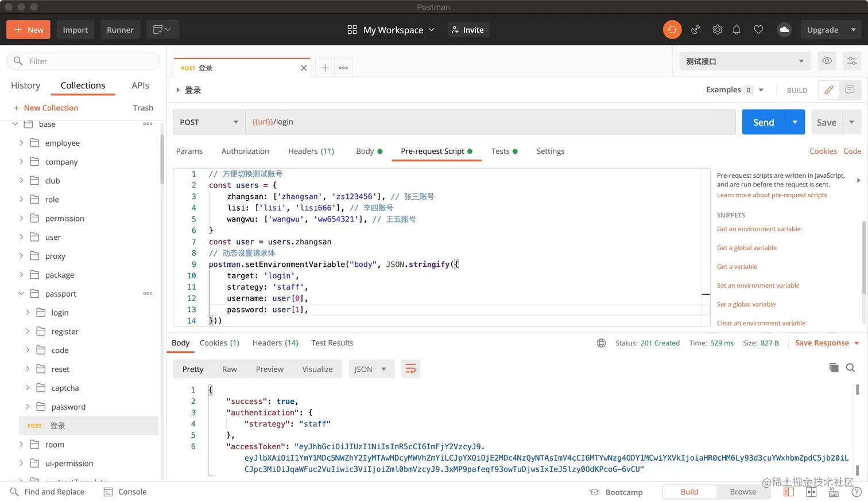868x502 pixels.
Task: Open the keyboard shortcuts icon
Action: click(x=834, y=492)
